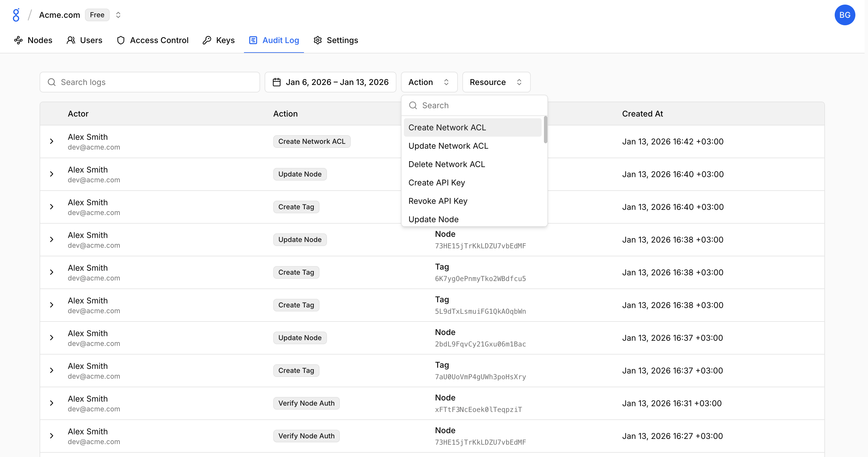This screenshot has height=457, width=868.
Task: Open the BG user avatar menu
Action: tap(844, 15)
